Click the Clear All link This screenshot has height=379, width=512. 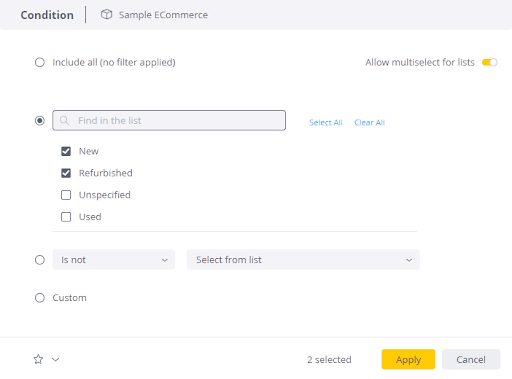coord(370,123)
